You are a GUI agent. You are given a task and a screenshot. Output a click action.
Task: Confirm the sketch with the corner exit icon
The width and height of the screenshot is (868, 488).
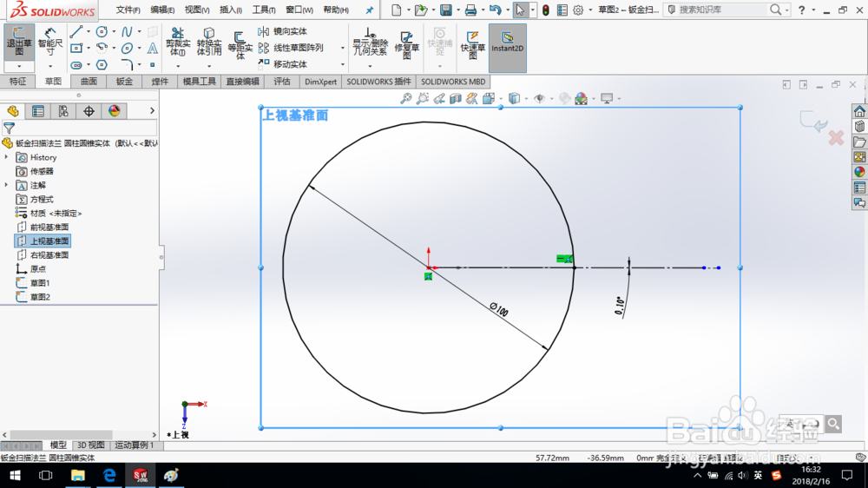click(x=812, y=120)
